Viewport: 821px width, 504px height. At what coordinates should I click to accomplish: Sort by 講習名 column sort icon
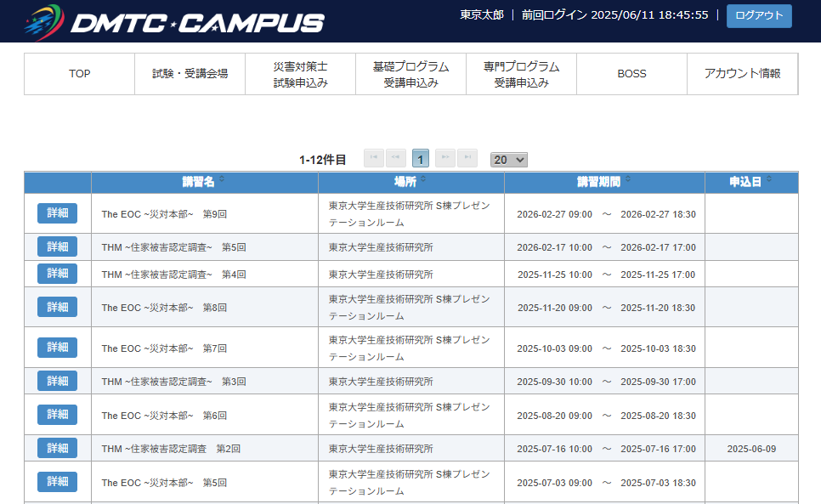[223, 180]
